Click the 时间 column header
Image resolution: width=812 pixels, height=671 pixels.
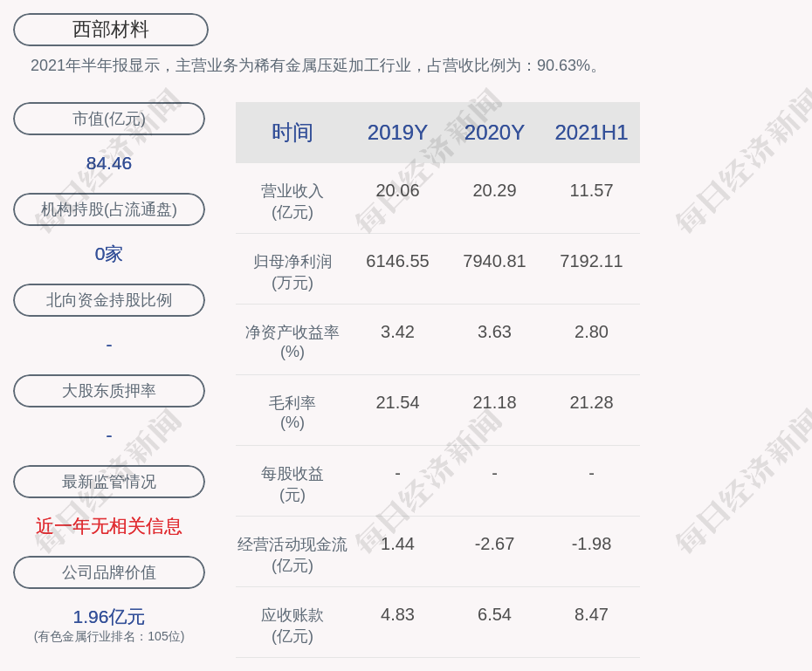[x=292, y=133]
